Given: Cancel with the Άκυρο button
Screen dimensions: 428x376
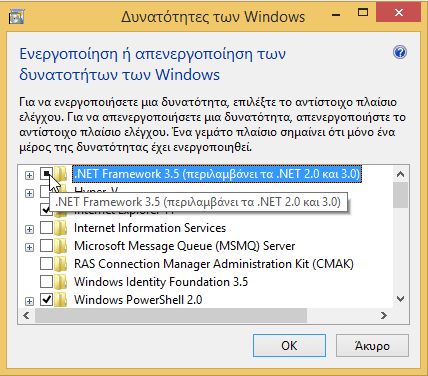Looking at the screenshot, I should (372, 346).
